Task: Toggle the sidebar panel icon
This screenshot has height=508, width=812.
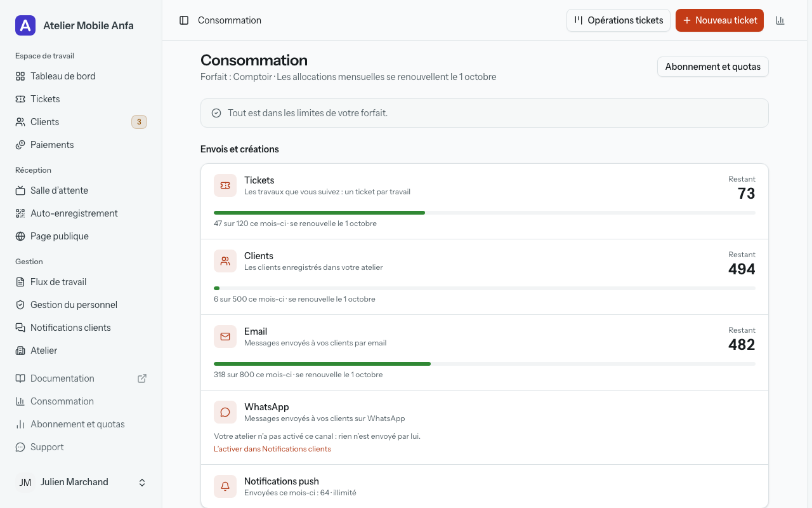Action: click(184, 20)
